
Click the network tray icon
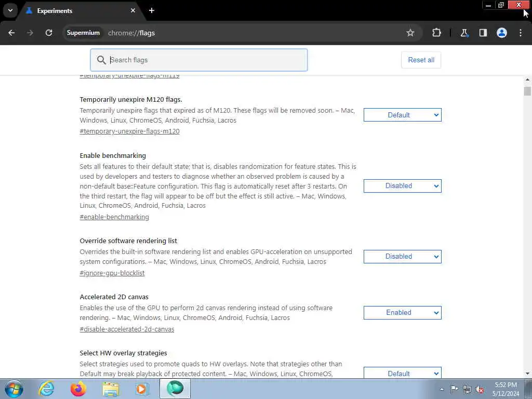467,390
